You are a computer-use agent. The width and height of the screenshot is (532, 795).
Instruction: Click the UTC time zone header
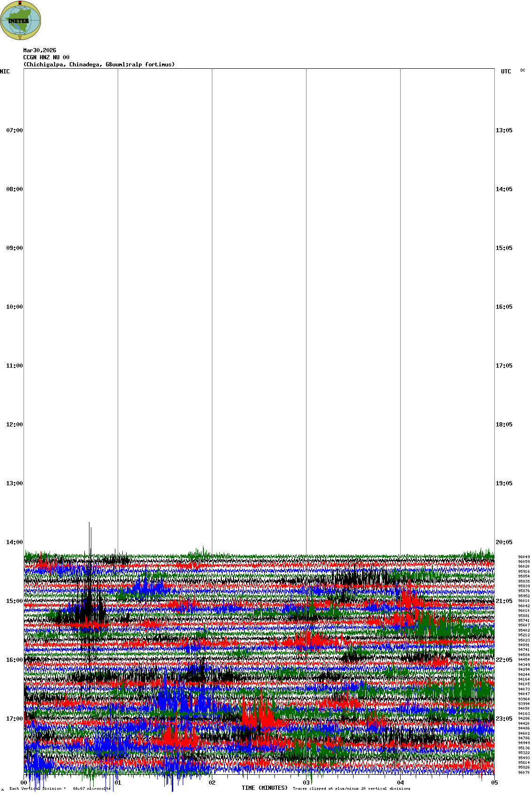506,72
